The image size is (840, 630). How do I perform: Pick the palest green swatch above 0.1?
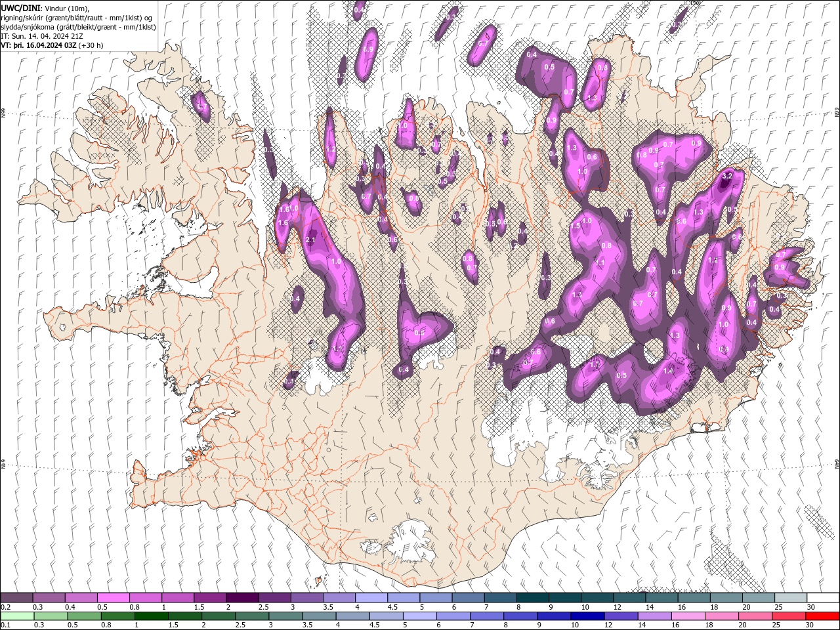pyautogui.click(x=17, y=616)
